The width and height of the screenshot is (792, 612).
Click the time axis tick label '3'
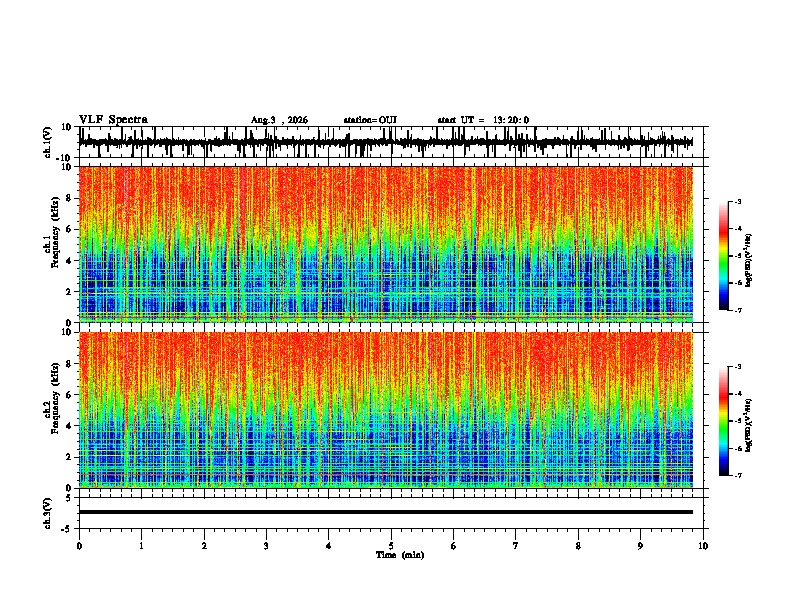(266, 546)
